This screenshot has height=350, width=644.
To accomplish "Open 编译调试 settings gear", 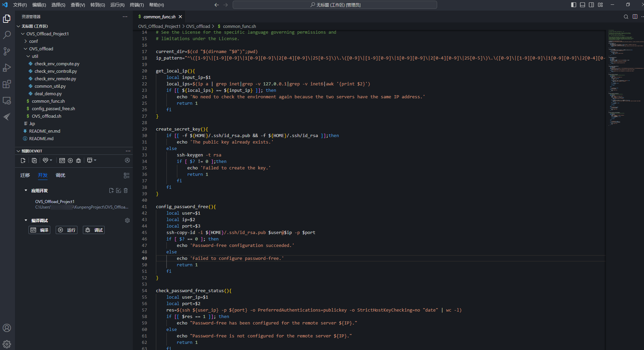I will pos(127,220).
